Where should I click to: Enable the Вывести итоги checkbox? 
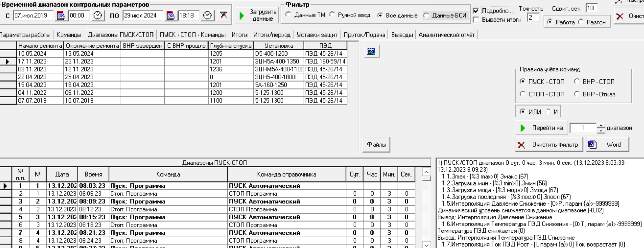476,20
